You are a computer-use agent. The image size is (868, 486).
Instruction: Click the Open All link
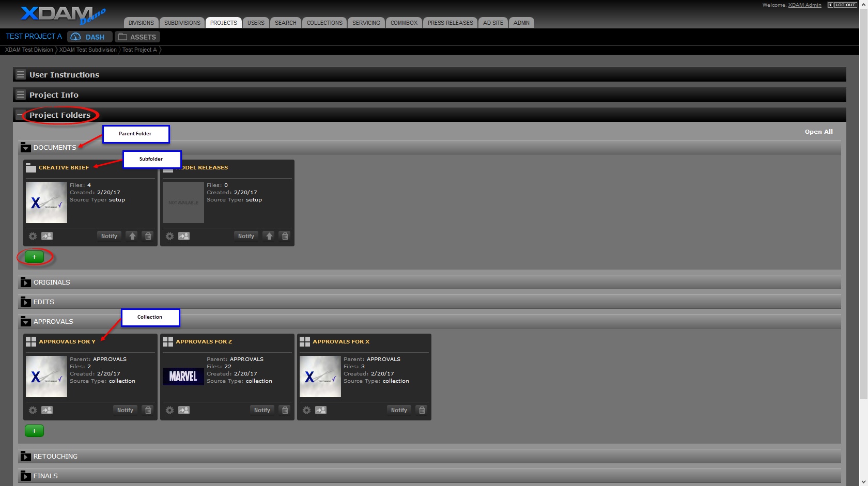[818, 132]
